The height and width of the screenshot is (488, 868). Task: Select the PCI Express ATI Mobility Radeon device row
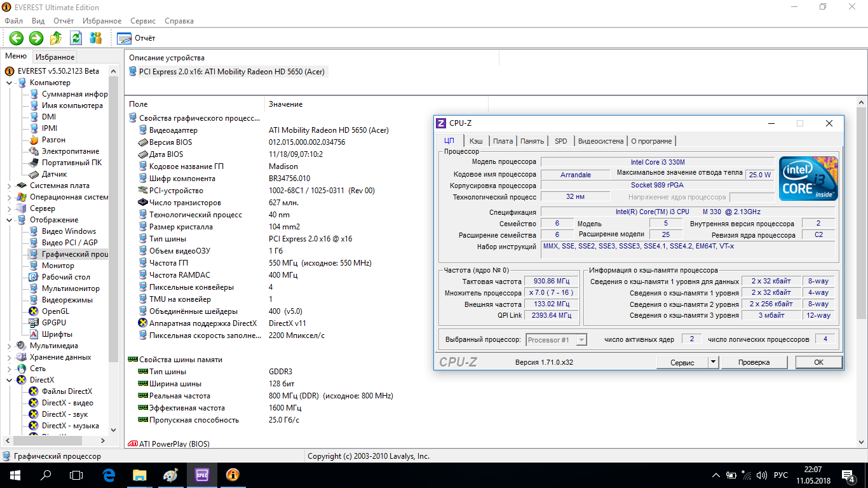(x=227, y=72)
